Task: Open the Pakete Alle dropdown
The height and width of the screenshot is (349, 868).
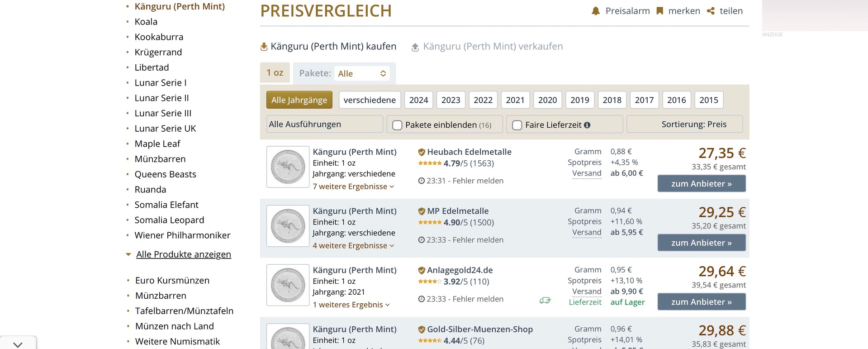Action: tap(362, 73)
